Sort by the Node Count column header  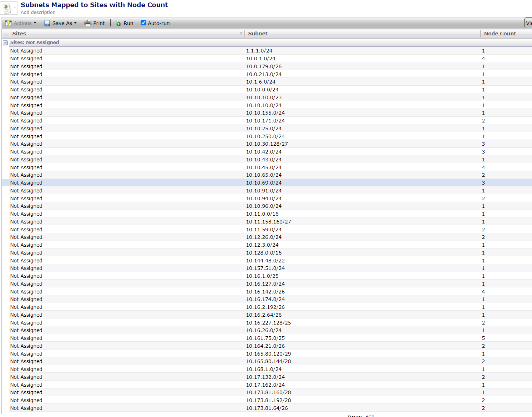(x=500, y=34)
